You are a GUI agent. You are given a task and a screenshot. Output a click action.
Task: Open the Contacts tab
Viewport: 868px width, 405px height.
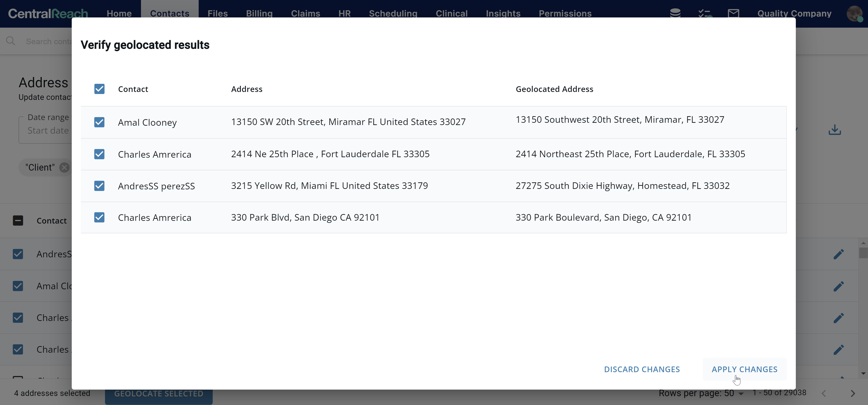tap(169, 14)
